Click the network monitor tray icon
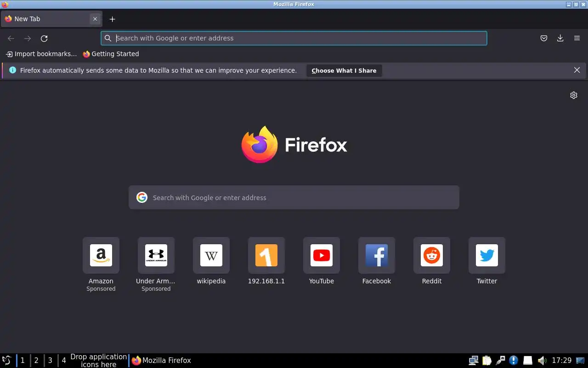 click(473, 360)
